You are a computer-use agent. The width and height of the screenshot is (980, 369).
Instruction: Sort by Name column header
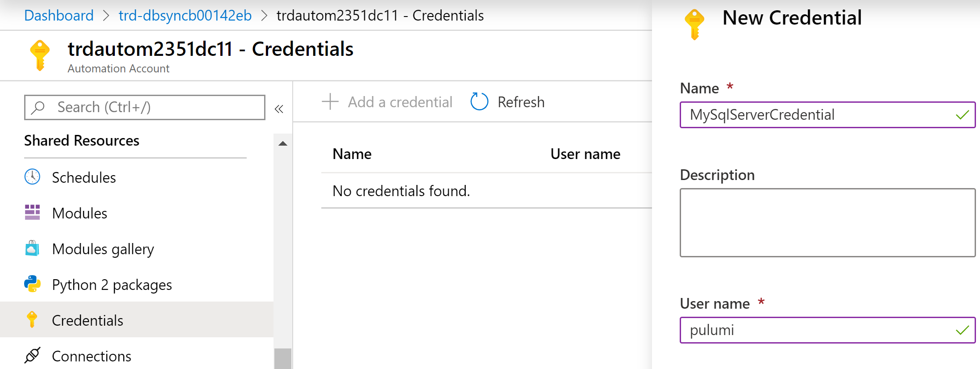(352, 154)
